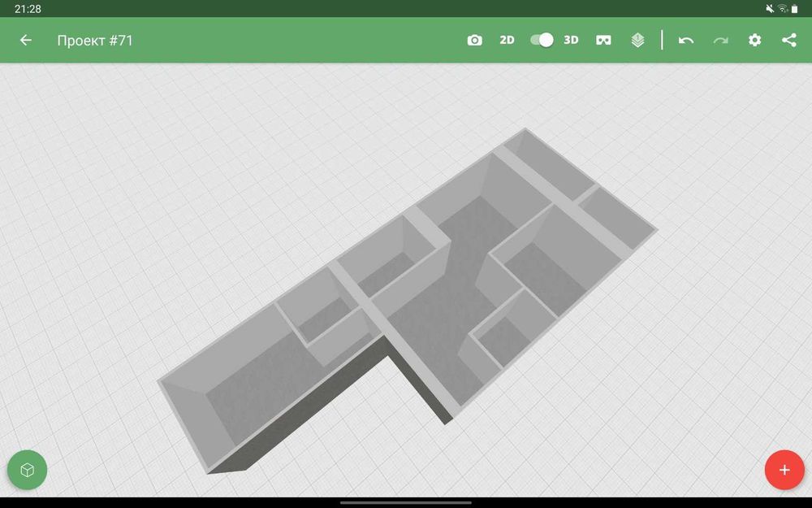Screen dimensions: 812x508
Task: Click the project title Проект #71
Action: (95, 41)
